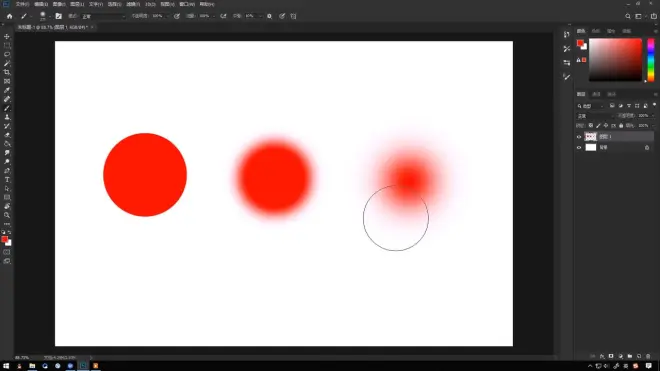
Task: Open the Window menu
Action: [x=187, y=4]
